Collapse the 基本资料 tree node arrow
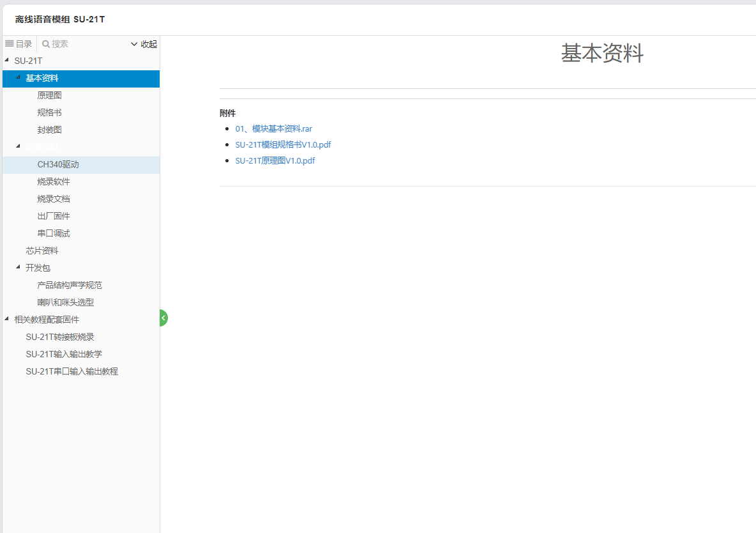This screenshot has height=533, width=756. click(x=18, y=77)
